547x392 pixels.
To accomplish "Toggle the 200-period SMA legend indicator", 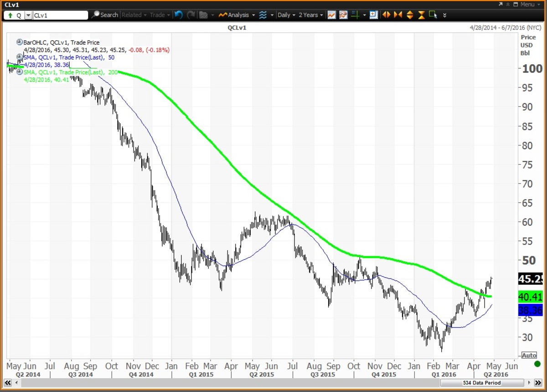I will coord(19,72).
